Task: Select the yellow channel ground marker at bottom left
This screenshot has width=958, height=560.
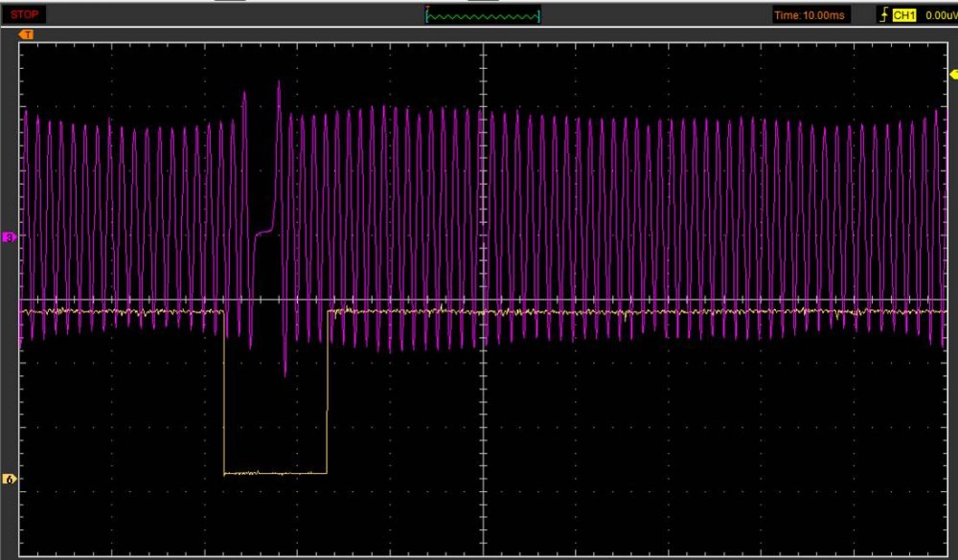Action: pos(11,479)
